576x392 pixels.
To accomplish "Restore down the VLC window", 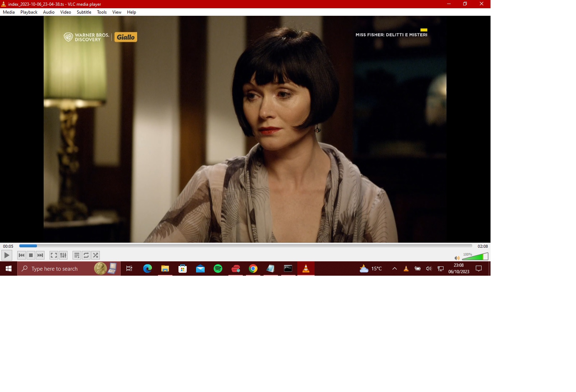I will pos(465,4).
